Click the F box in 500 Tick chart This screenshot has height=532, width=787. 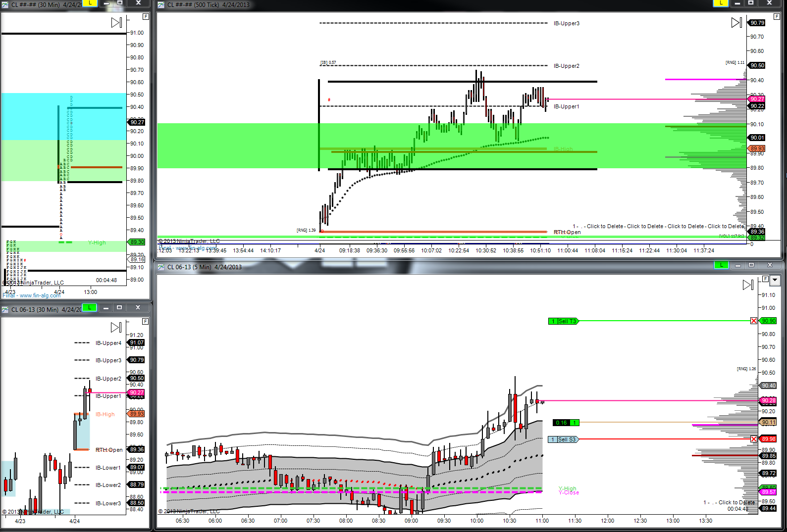[x=777, y=16]
